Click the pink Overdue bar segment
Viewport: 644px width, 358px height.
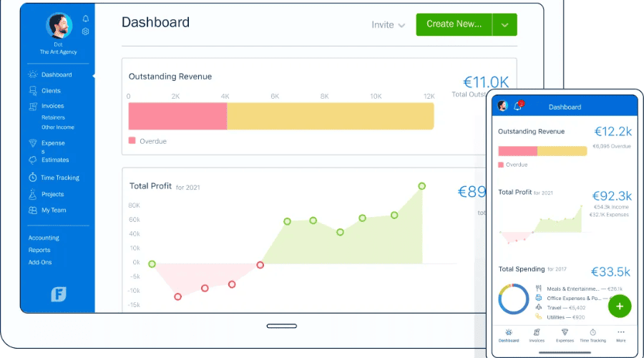click(x=177, y=116)
